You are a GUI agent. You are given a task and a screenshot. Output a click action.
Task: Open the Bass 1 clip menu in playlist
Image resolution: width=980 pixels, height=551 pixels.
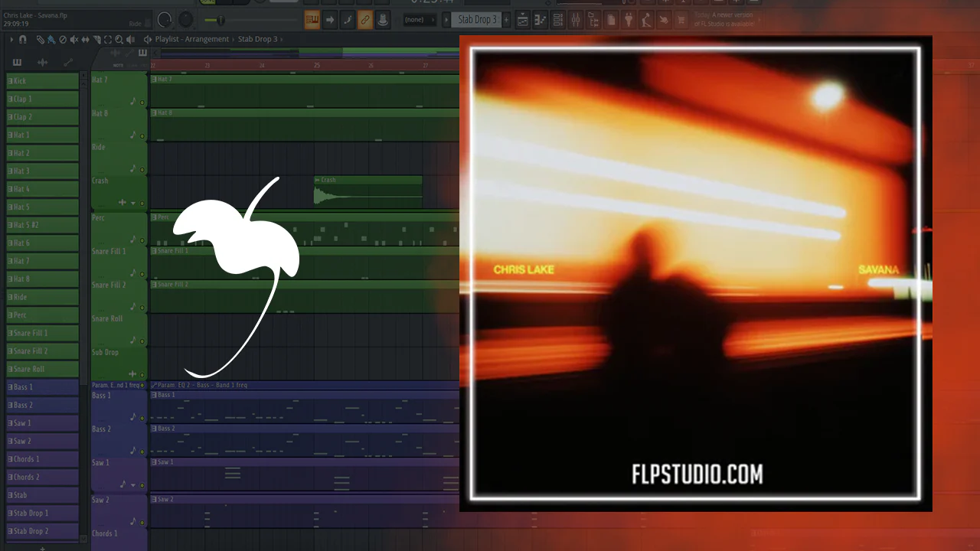point(155,395)
